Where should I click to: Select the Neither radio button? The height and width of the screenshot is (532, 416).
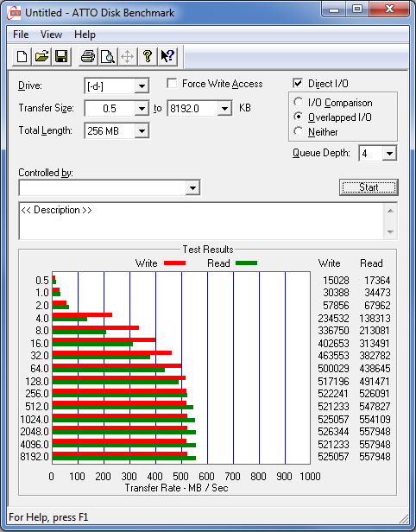[x=299, y=131]
